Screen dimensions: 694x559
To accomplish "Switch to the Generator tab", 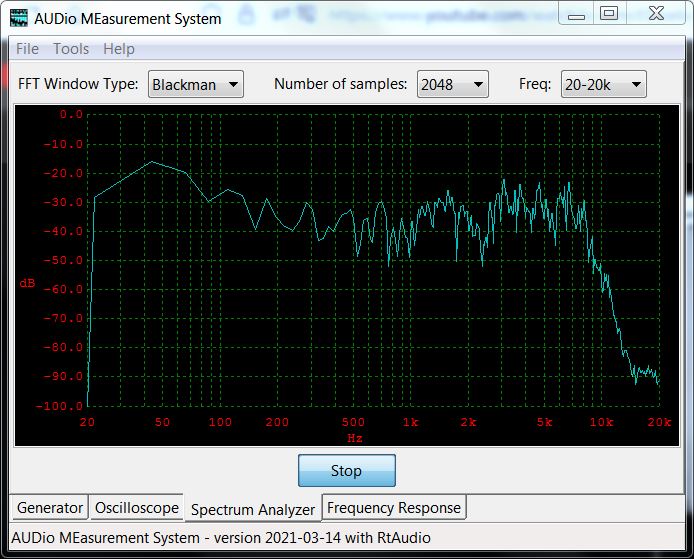I will [50, 508].
